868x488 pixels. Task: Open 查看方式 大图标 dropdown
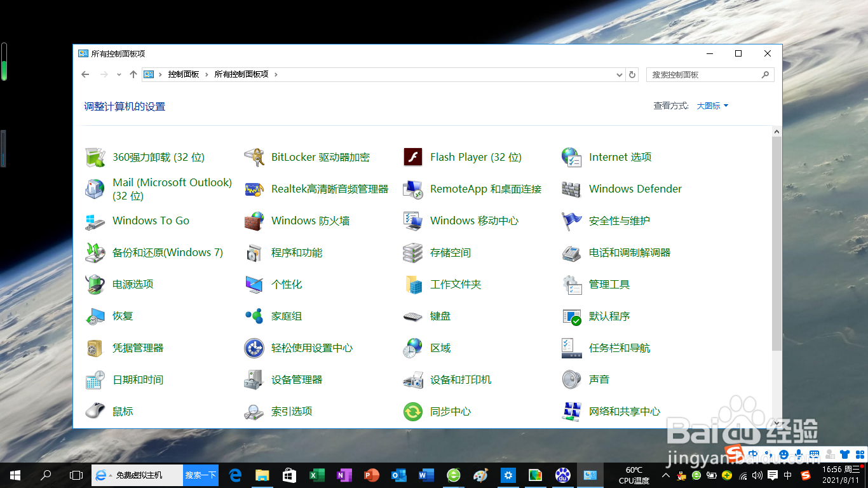[x=712, y=106]
